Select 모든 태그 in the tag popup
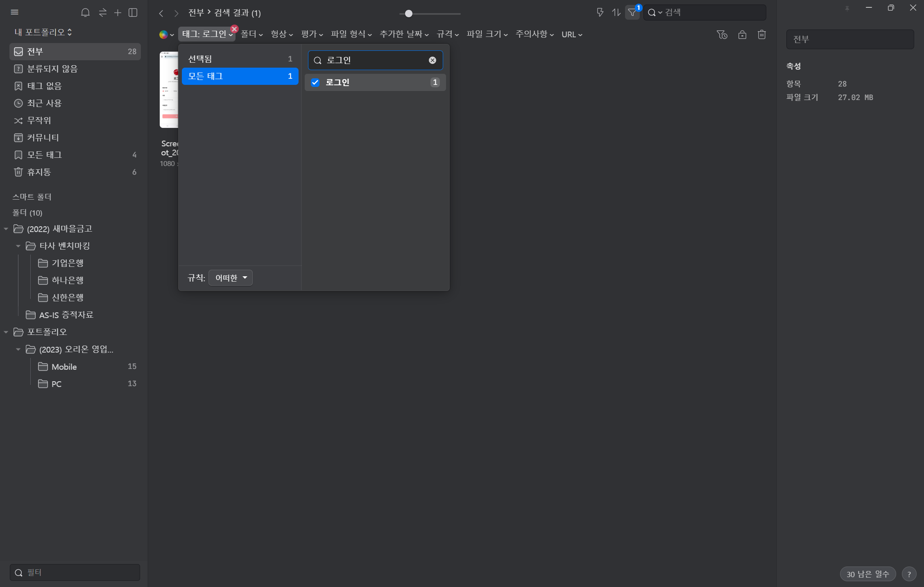Viewport: 924px width, 587px height. pyautogui.click(x=240, y=76)
